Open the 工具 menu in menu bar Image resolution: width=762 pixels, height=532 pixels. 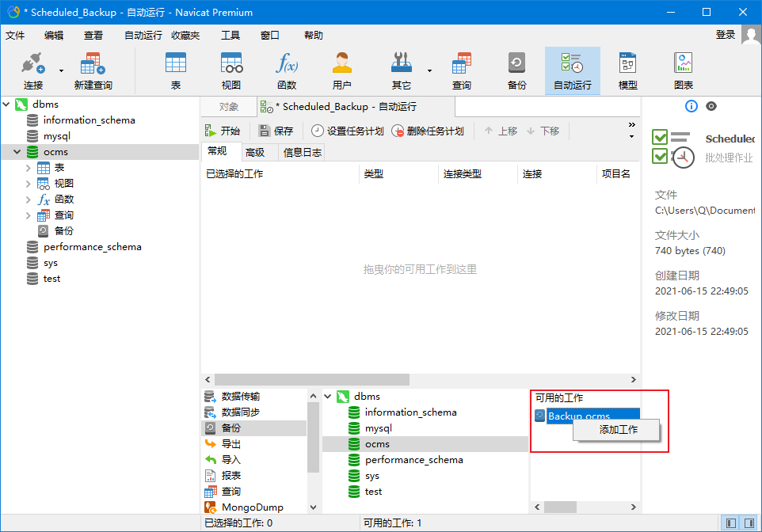point(230,35)
